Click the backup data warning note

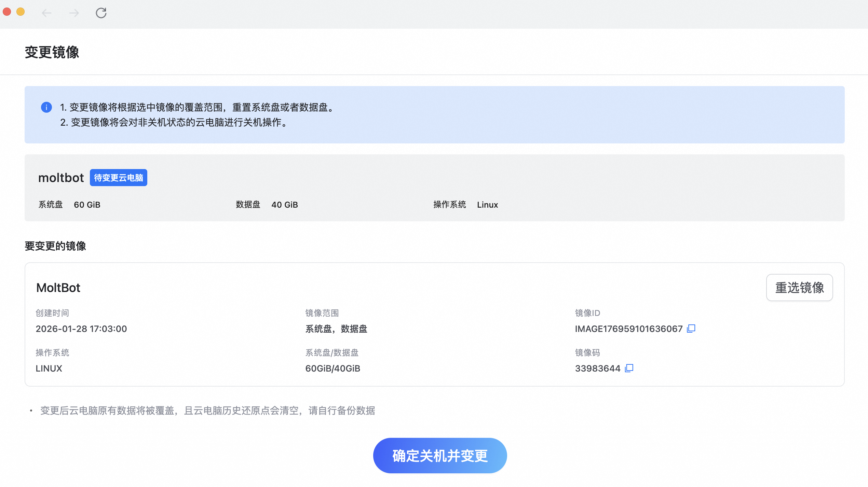tap(207, 411)
